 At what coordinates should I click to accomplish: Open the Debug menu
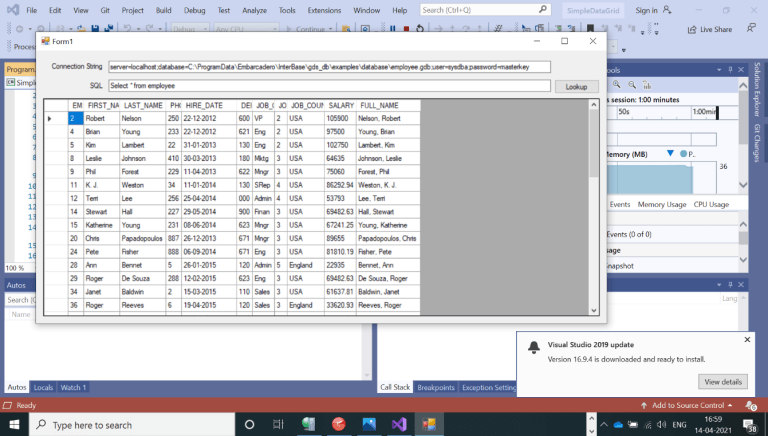(x=196, y=10)
